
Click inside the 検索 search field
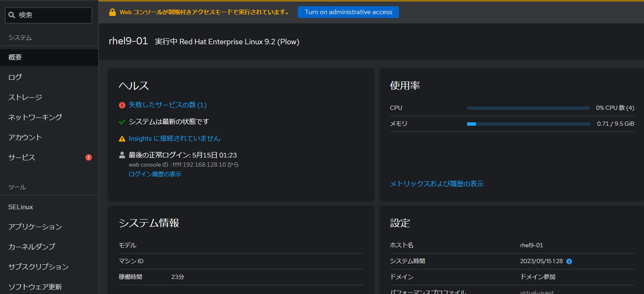click(48, 15)
